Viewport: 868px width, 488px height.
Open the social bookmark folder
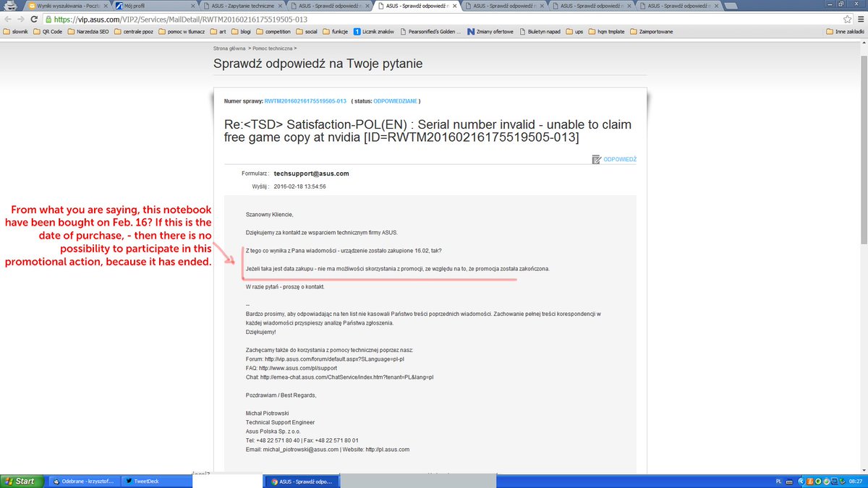click(307, 32)
